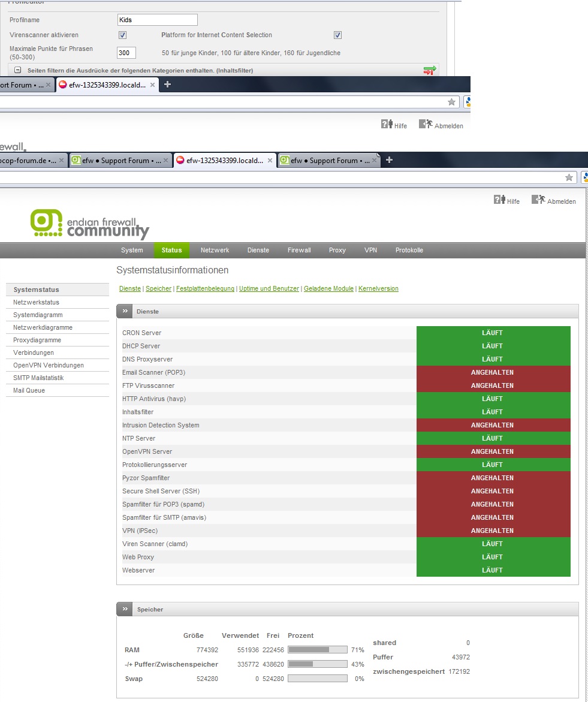Open a new tab after the Support Forum tabs
The height and width of the screenshot is (702, 588).
point(390,160)
